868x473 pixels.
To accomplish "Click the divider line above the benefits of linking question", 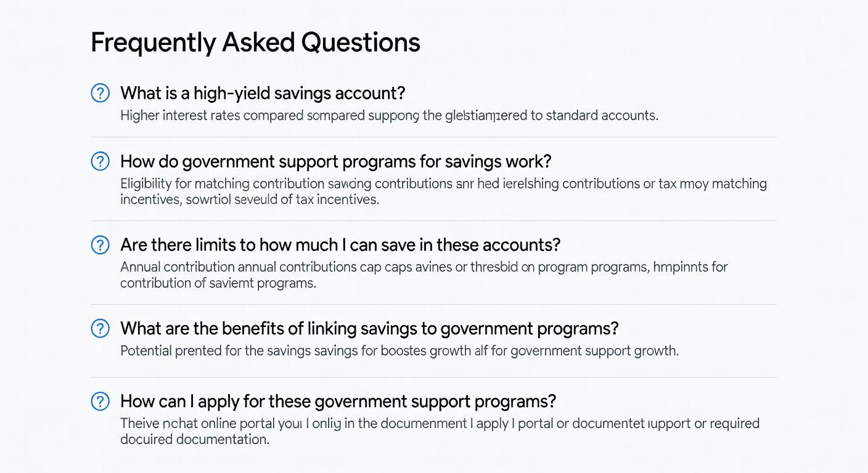I will (433, 304).
